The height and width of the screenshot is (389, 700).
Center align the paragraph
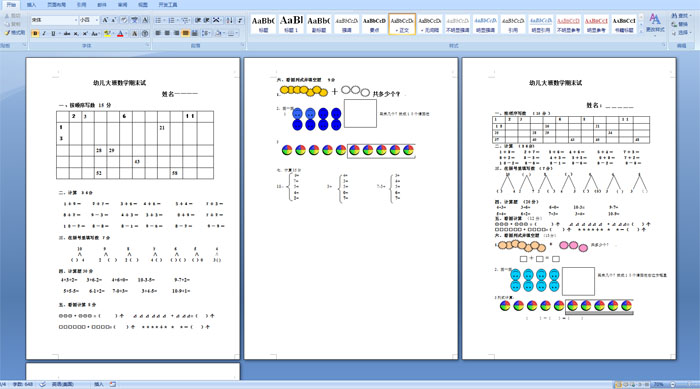[x=167, y=33]
